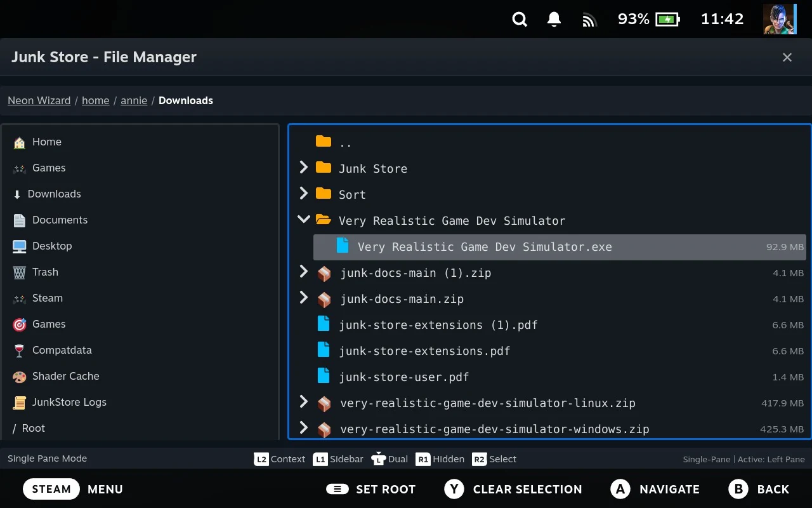Click Single Pane Mode status text
The width and height of the screenshot is (812, 508).
47,458
